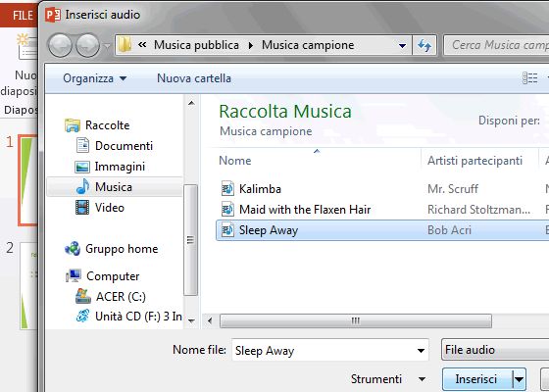
Task: Open the Inserisci button split arrow
Action: [520, 379]
